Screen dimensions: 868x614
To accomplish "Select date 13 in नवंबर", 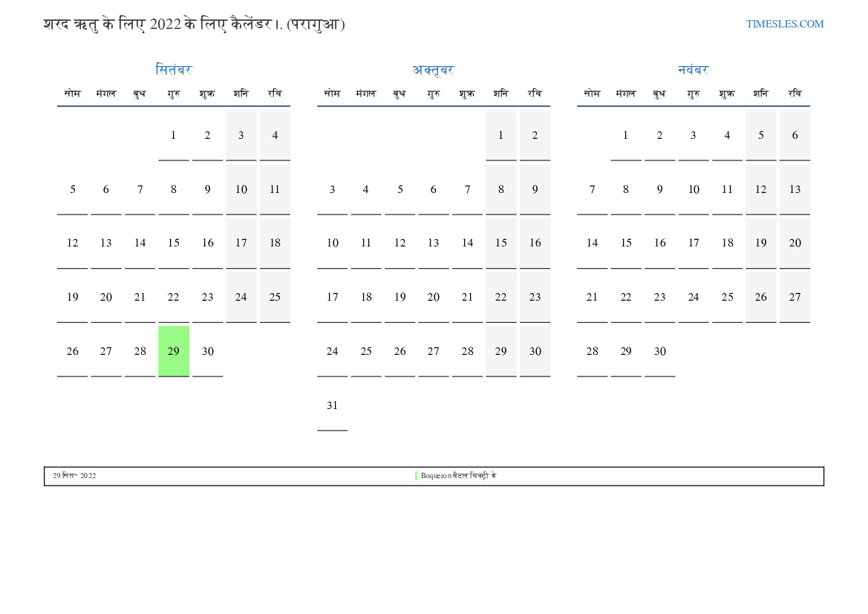I will click(x=795, y=189).
